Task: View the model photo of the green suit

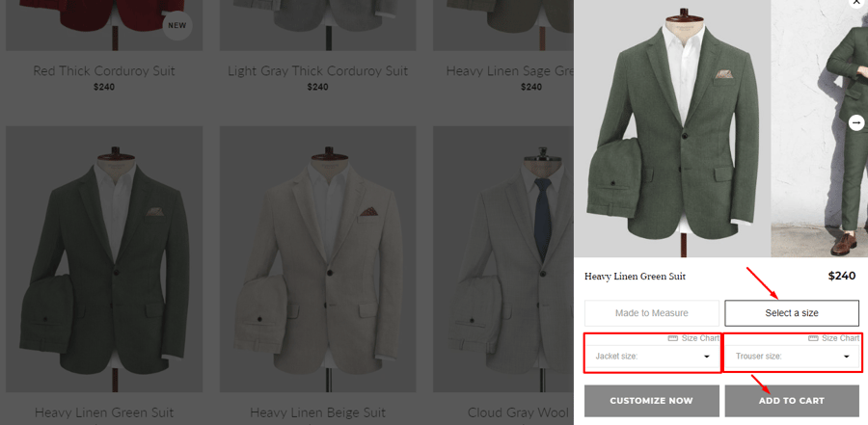Action: pyautogui.click(x=819, y=128)
